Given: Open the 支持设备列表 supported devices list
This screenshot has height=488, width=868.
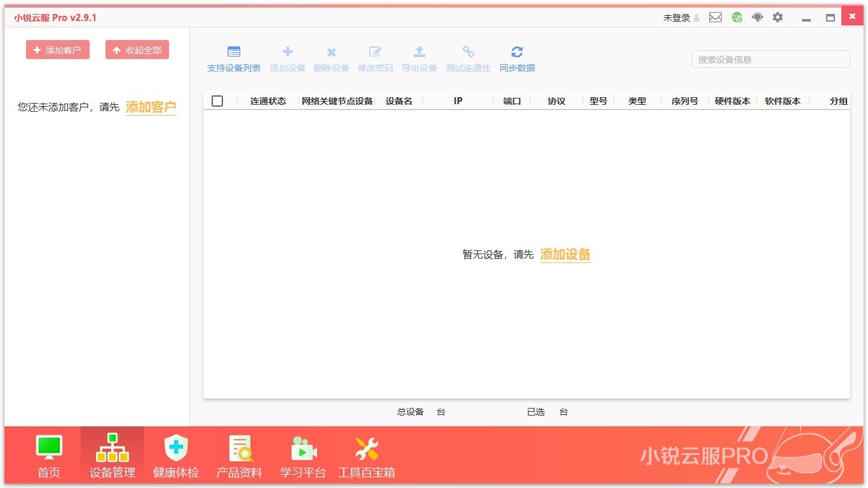Looking at the screenshot, I should click(x=233, y=57).
